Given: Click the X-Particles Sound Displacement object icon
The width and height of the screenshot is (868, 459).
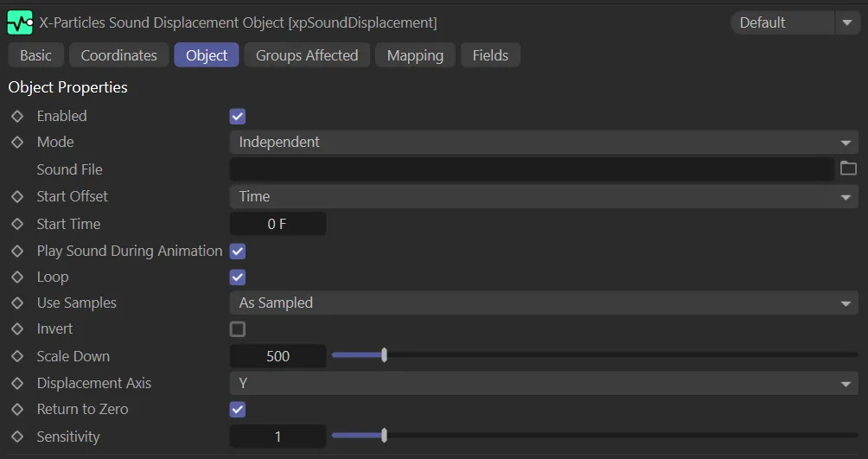Looking at the screenshot, I should click(x=20, y=22).
